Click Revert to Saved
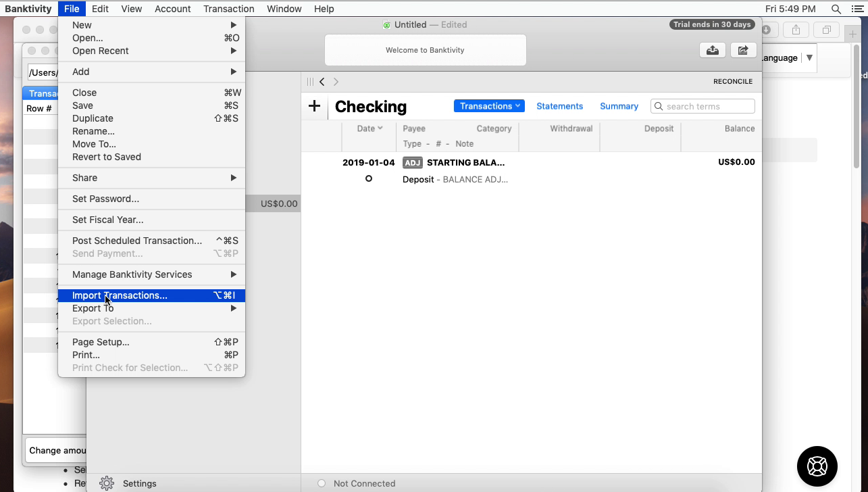Screen dimensions: 868x492 [151, 157]
